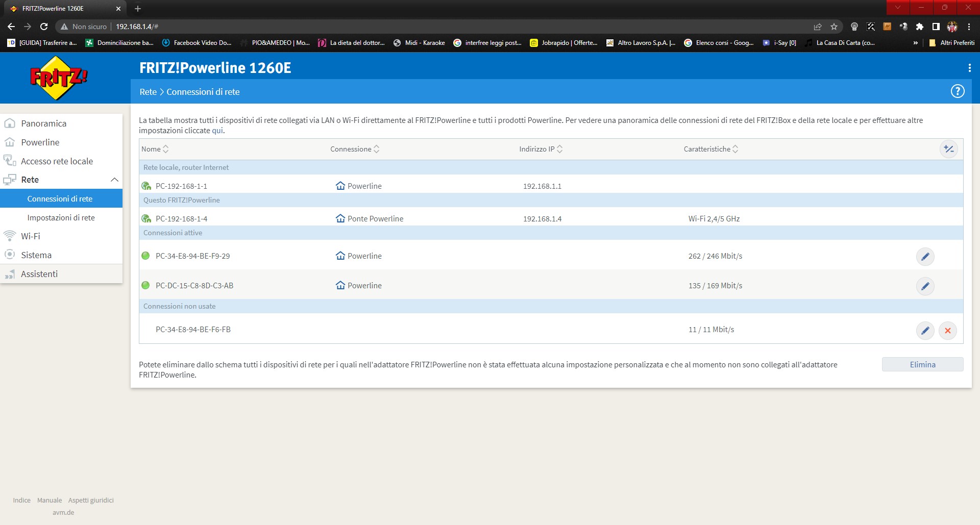The image size is (980, 525).
Task: Click the house icon next to Ponte Powerline
Action: [340, 218]
